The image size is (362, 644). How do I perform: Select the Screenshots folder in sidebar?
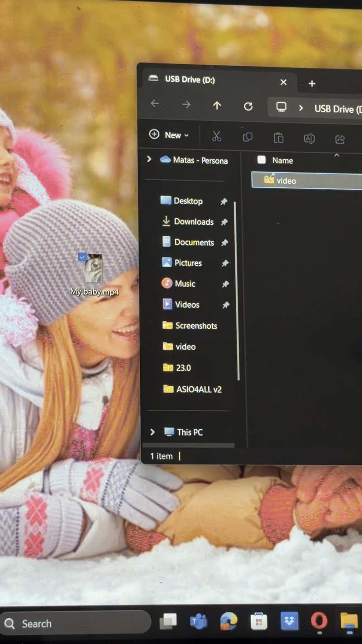click(x=196, y=326)
